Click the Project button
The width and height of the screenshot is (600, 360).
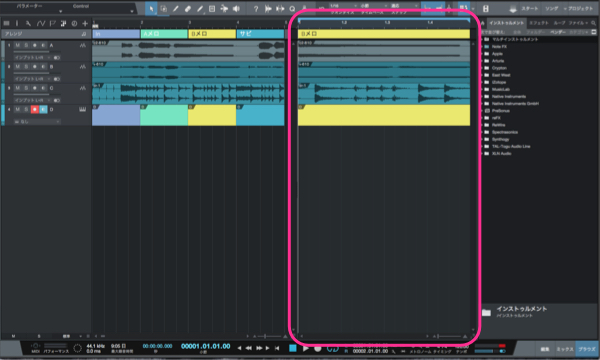[x=580, y=8]
